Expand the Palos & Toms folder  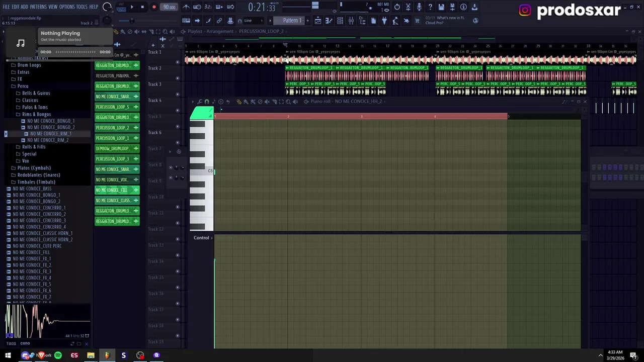35,107
